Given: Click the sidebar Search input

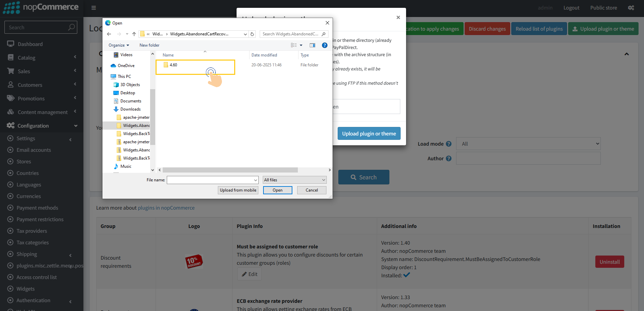Looking at the screenshot, I should click(36, 27).
